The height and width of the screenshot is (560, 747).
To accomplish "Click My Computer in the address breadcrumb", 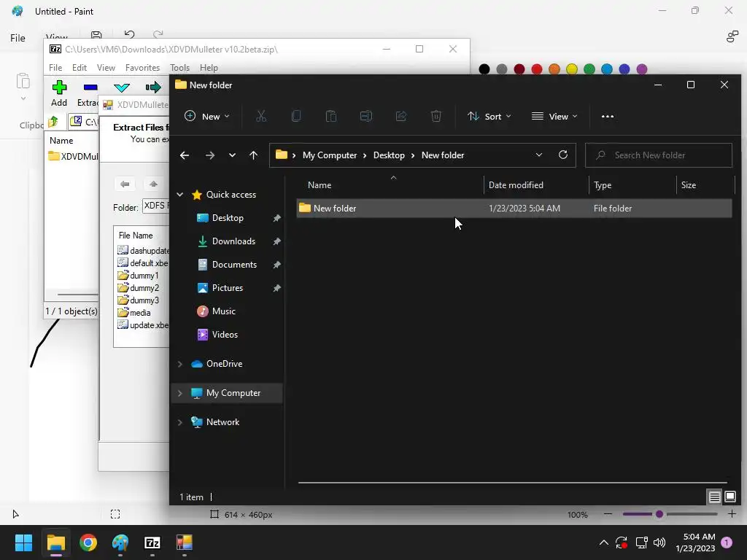I will [330, 155].
